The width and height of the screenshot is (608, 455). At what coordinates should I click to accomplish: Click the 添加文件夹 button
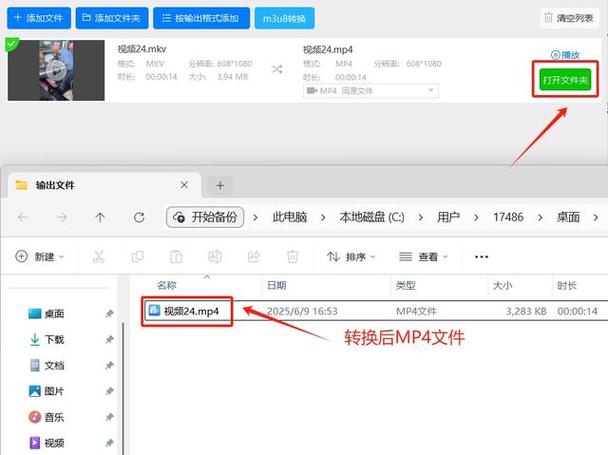(x=112, y=18)
